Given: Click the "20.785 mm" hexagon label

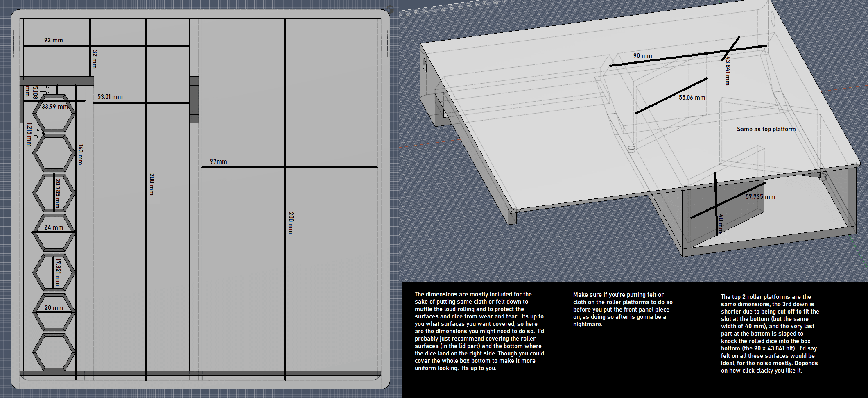Looking at the screenshot, I should [57, 193].
